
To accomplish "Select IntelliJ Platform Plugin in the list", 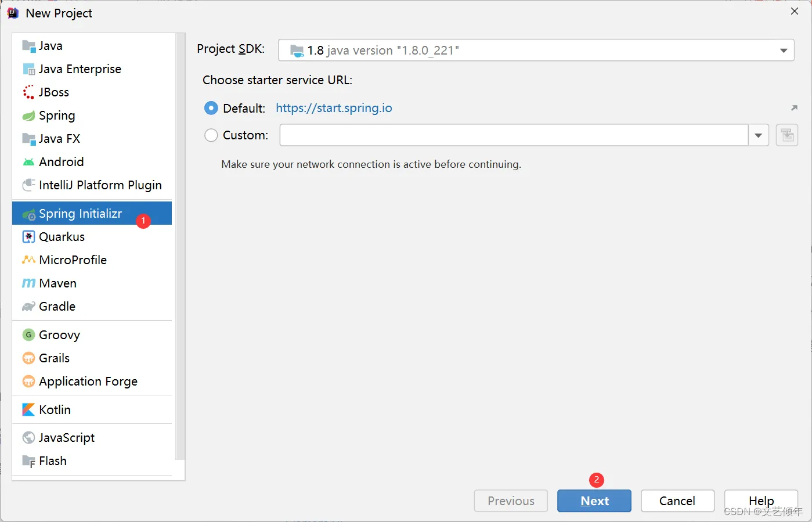I will pos(92,185).
